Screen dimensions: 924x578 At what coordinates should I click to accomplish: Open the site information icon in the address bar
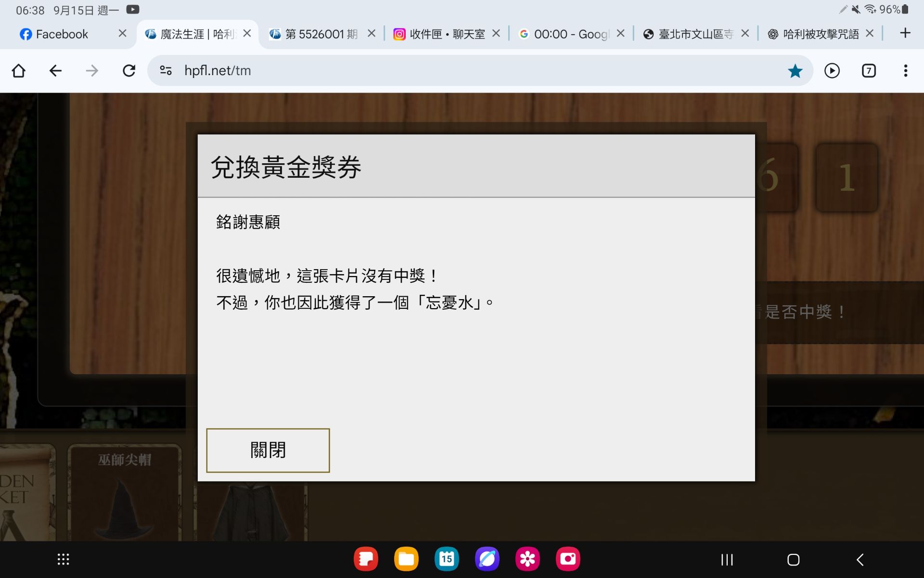tap(166, 71)
